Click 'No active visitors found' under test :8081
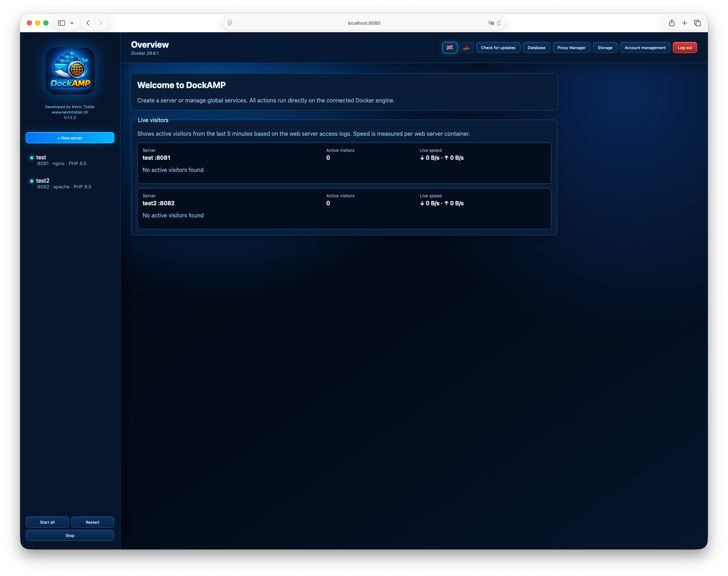Viewport: 728px width, 576px height. pyautogui.click(x=173, y=170)
